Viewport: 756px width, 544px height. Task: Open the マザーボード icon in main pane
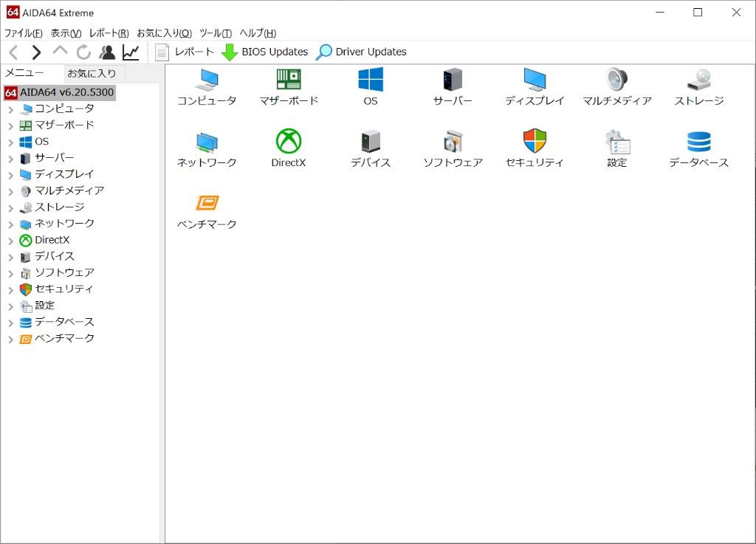tap(289, 80)
